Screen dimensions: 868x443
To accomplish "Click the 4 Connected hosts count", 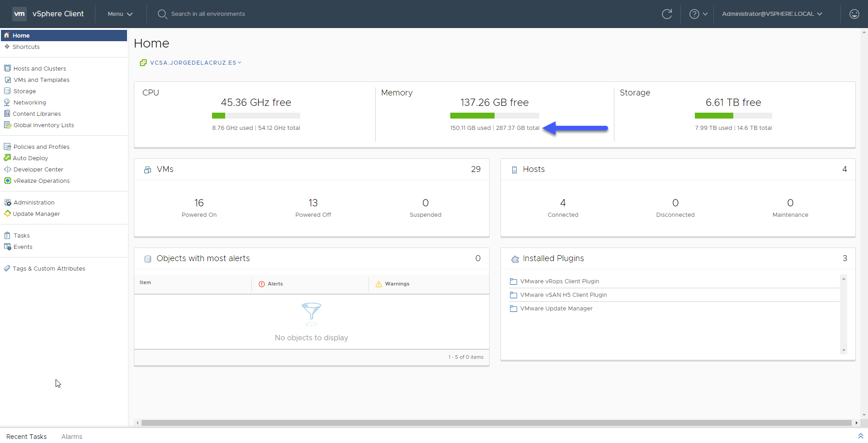I will tap(563, 203).
